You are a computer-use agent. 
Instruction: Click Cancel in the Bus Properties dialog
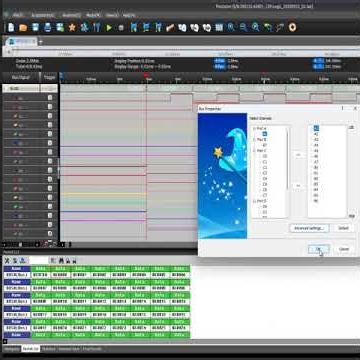point(344,249)
